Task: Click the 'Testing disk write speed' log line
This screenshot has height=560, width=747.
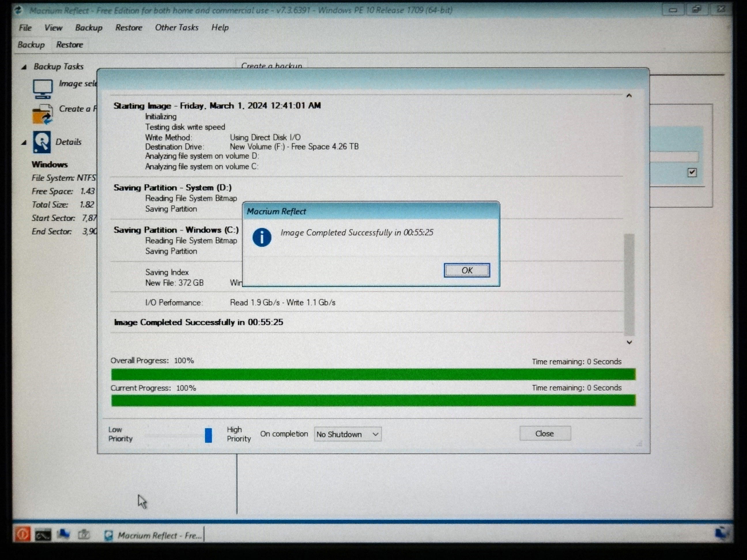Action: pos(185,127)
